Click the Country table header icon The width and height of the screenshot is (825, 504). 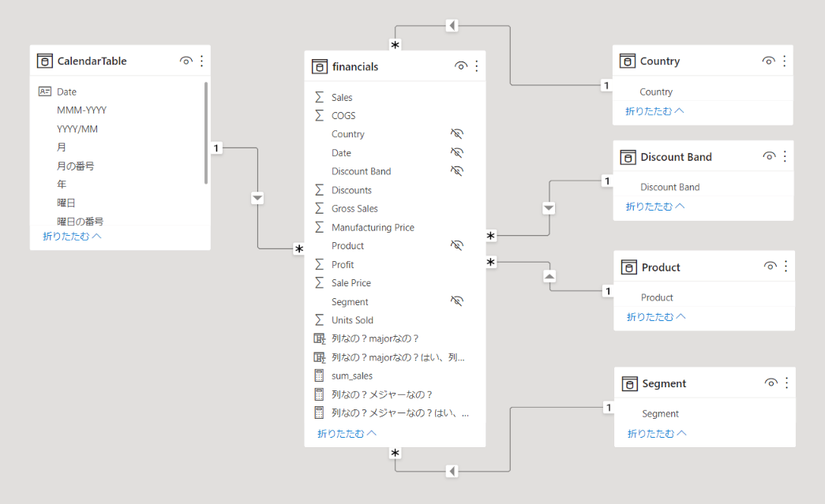pos(627,61)
